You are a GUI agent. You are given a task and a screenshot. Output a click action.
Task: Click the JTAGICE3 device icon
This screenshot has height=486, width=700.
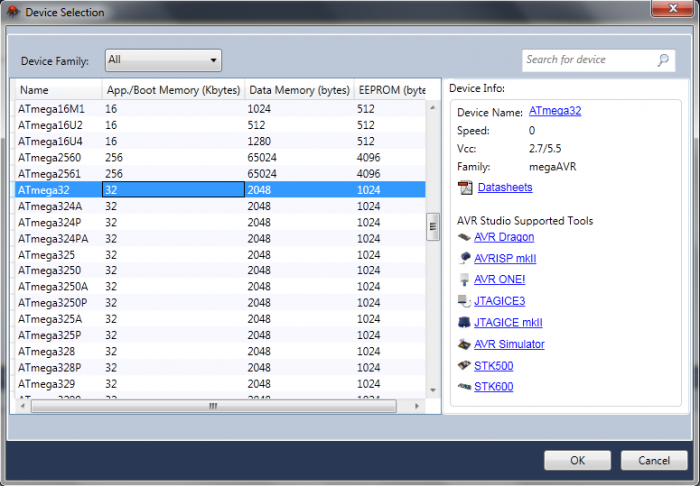[x=463, y=300]
